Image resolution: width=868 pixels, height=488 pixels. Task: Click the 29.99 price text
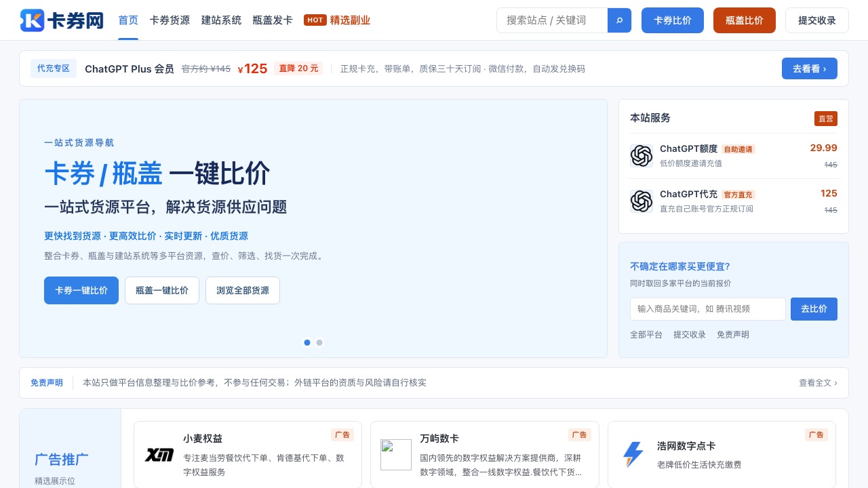click(x=823, y=148)
